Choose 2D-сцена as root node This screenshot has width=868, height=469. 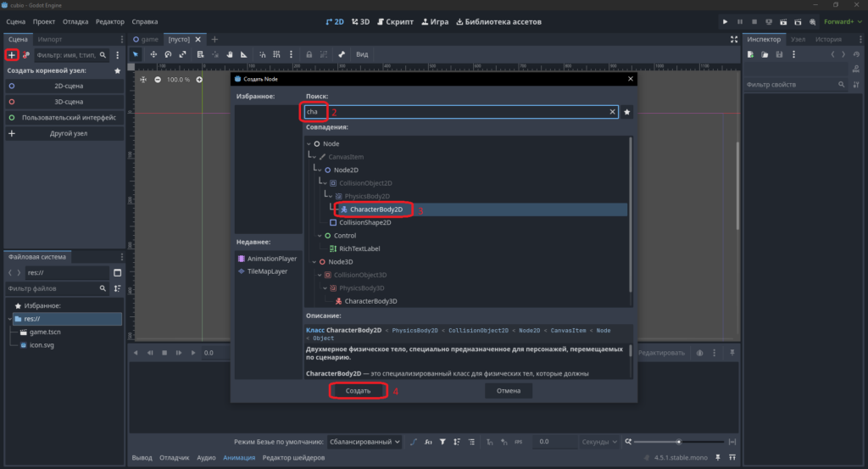pos(64,87)
